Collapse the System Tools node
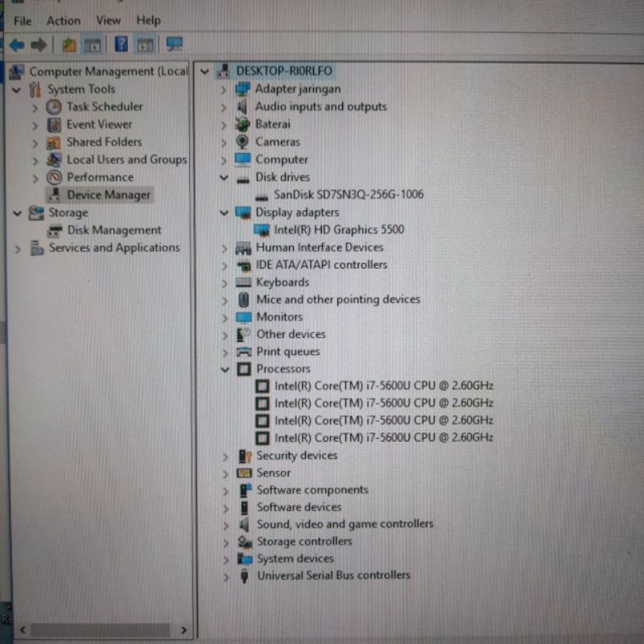Screen dimensions: 644x644 click(16, 89)
